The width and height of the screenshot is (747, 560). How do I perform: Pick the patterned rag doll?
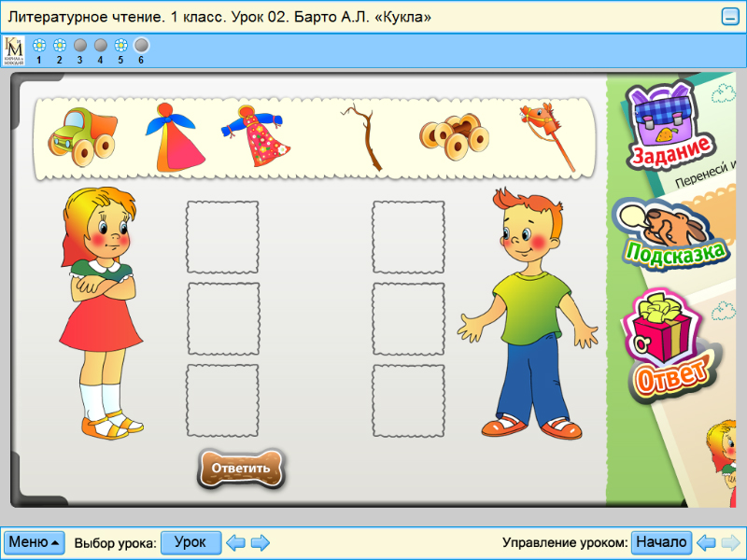[261, 135]
